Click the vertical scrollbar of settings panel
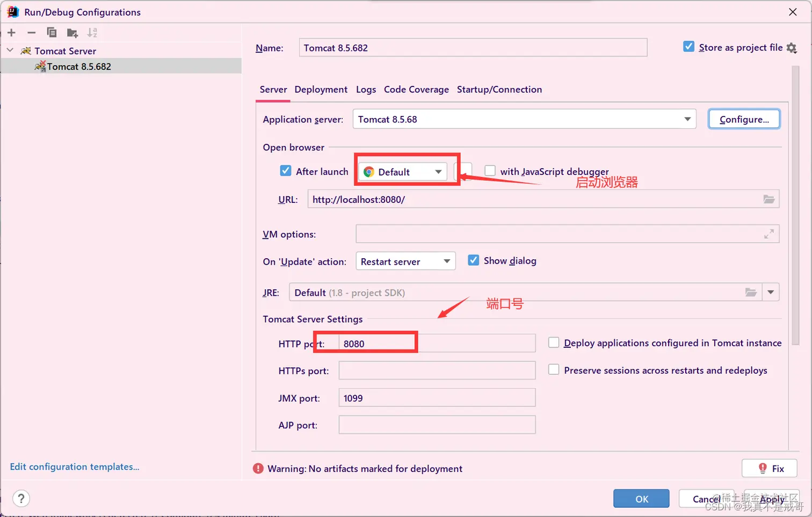 point(795,205)
